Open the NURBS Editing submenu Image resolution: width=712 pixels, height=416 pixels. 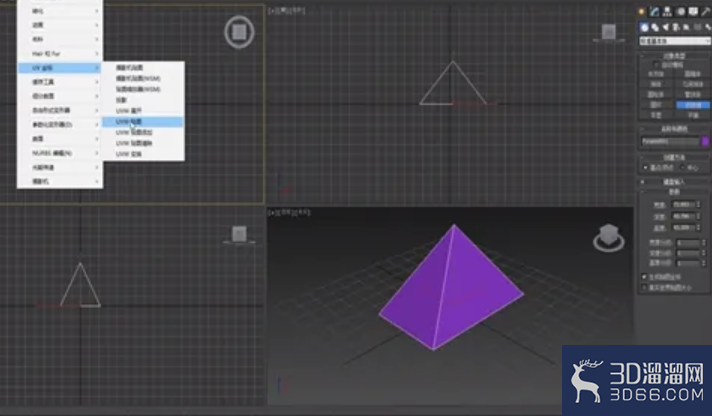click(x=60, y=153)
